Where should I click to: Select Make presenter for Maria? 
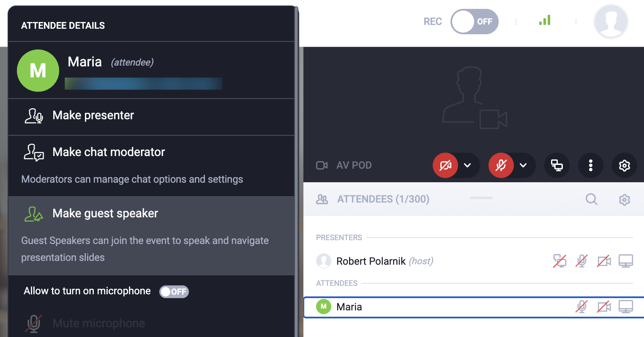93,115
